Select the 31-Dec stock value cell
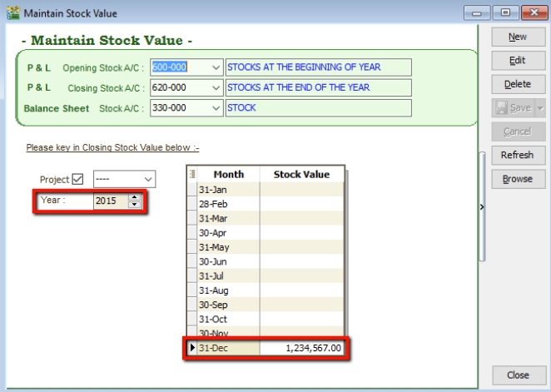This screenshot has height=392, width=551. point(301,348)
